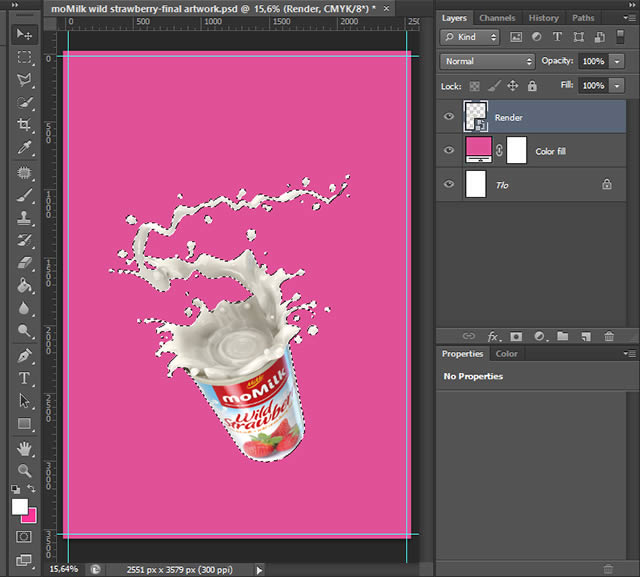Hide the Tlo layer
Viewport: 640px width, 577px height.
tap(449, 184)
